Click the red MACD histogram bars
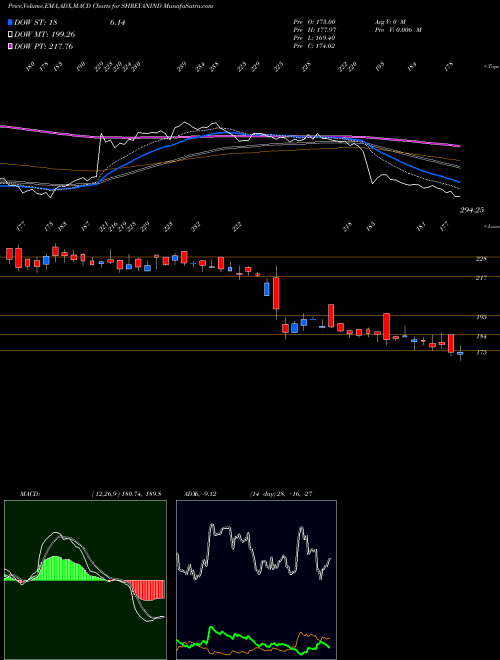The image size is (500, 660). 145,590
